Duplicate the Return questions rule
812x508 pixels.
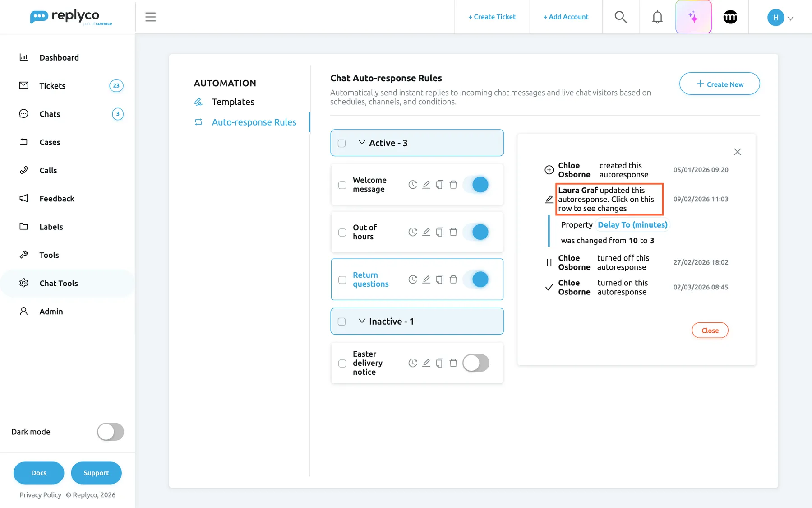click(x=440, y=280)
